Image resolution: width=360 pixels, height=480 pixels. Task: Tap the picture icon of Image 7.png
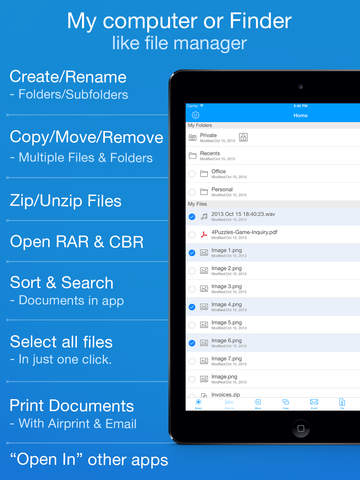[x=204, y=361]
